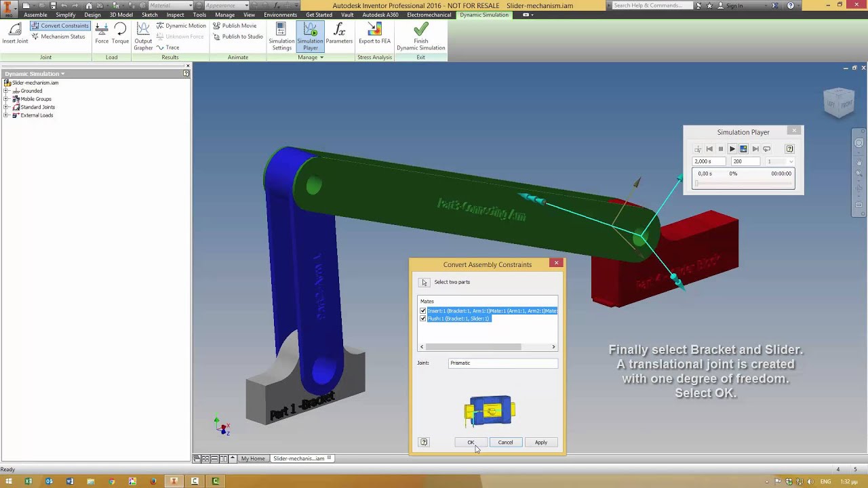This screenshot has width=868, height=488.
Task: Click Cancel in Convert Assembly Constraints
Action: [505, 443]
